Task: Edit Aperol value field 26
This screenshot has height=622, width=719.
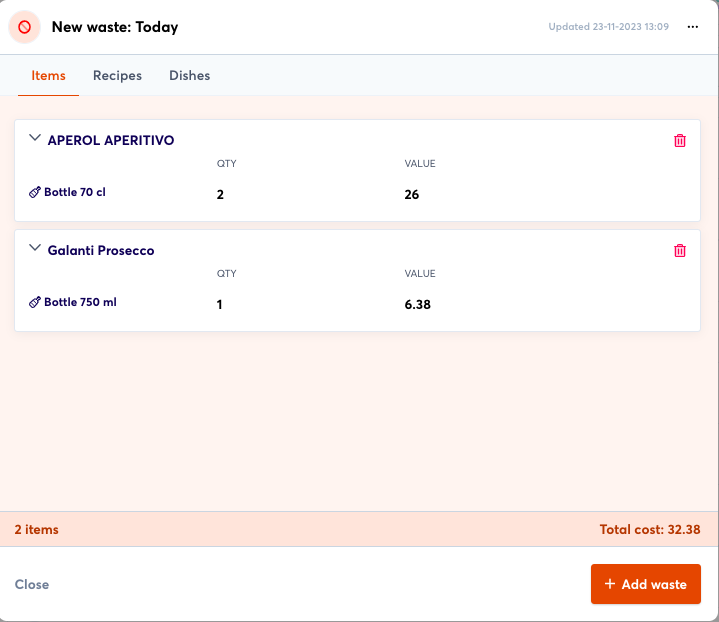Action: (x=412, y=194)
